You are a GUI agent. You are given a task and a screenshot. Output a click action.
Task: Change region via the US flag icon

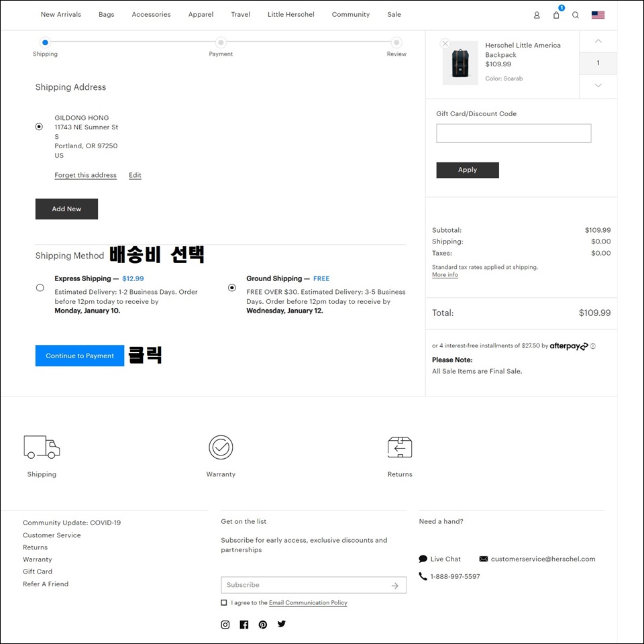[598, 15]
